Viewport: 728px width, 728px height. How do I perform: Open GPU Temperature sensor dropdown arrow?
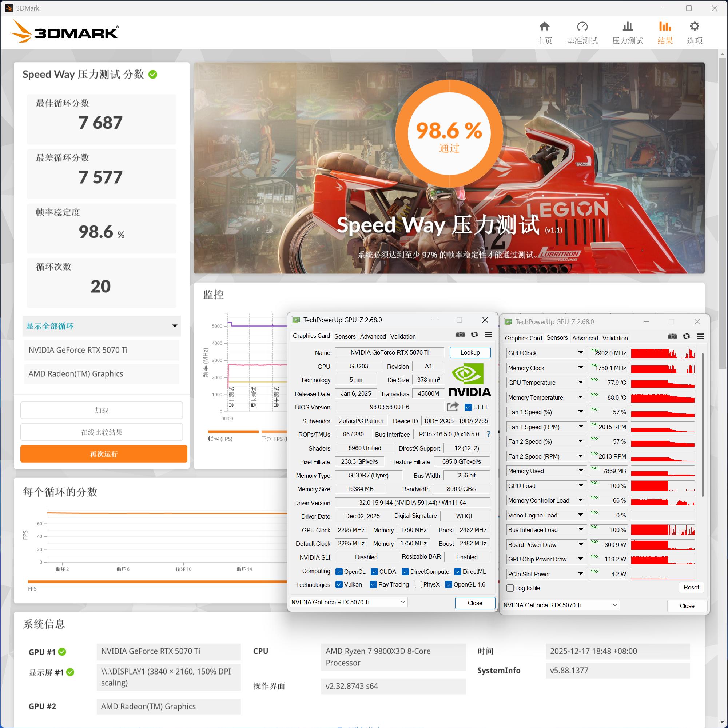pyautogui.click(x=581, y=383)
